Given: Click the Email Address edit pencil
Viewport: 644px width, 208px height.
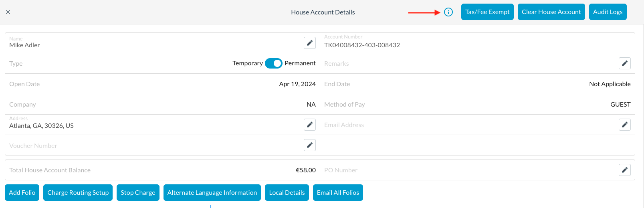Looking at the screenshot, I should 624,125.
